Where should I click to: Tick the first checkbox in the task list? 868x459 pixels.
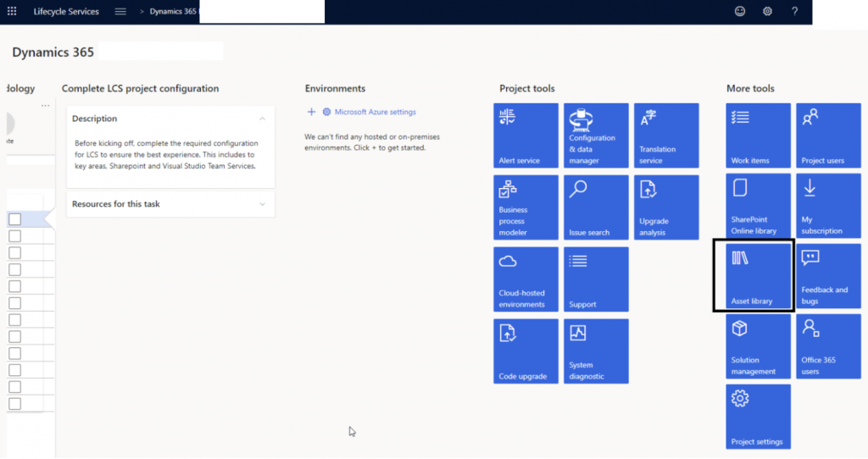pyautogui.click(x=14, y=219)
